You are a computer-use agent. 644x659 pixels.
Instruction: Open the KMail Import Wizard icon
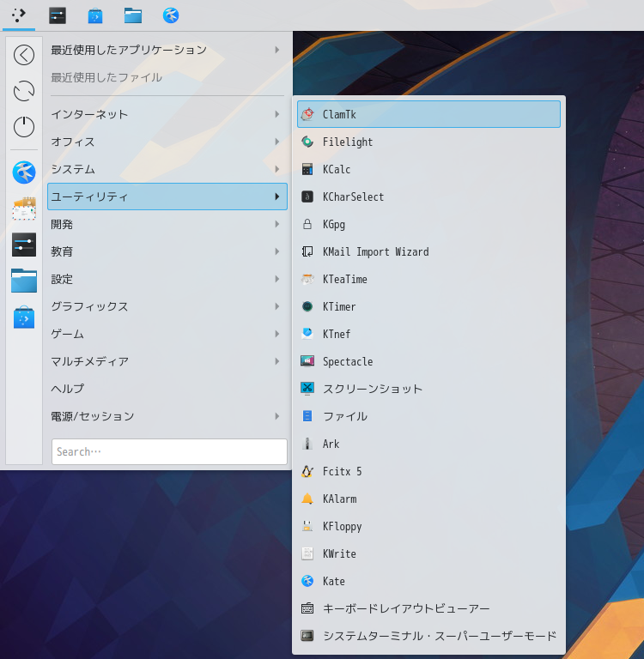(307, 251)
